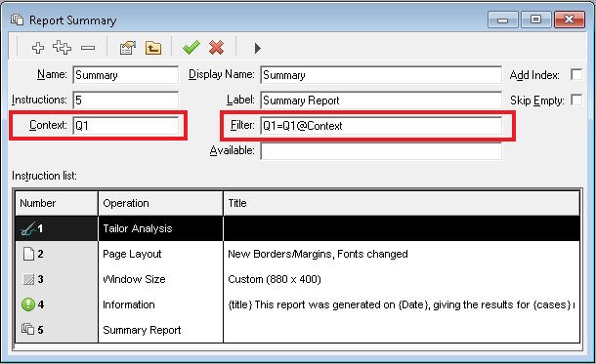The image size is (596, 364).
Task: Click the Page Layout row page icon
Action: (x=28, y=254)
